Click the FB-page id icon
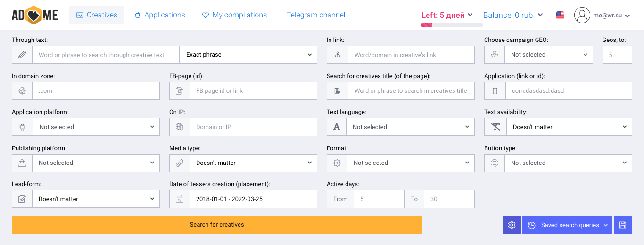The width and height of the screenshot is (644, 245). (x=180, y=91)
